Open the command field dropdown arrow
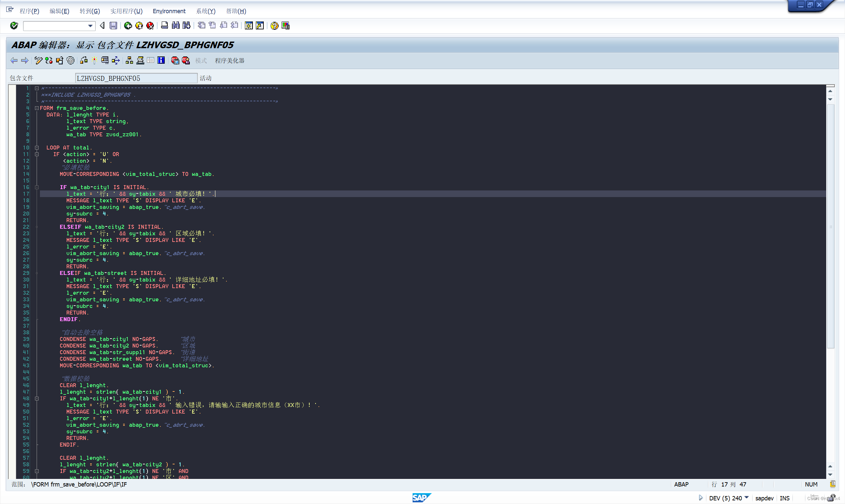The image size is (845, 504). point(90,26)
